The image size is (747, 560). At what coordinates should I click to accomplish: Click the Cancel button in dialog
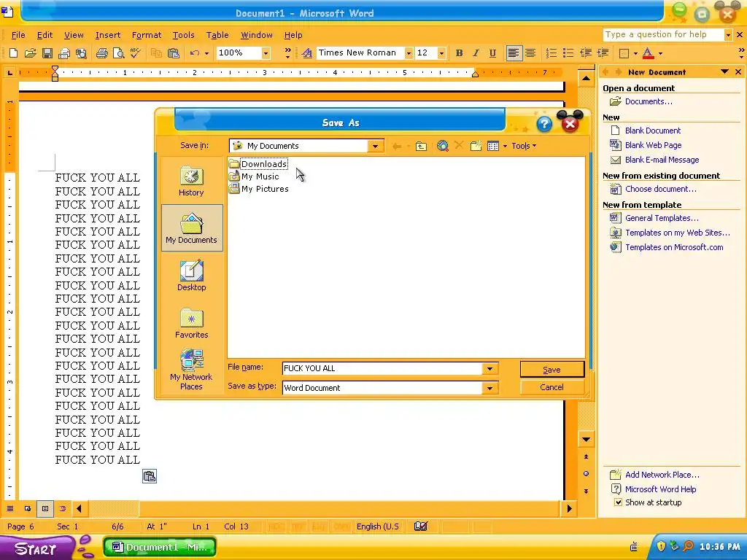click(x=551, y=387)
